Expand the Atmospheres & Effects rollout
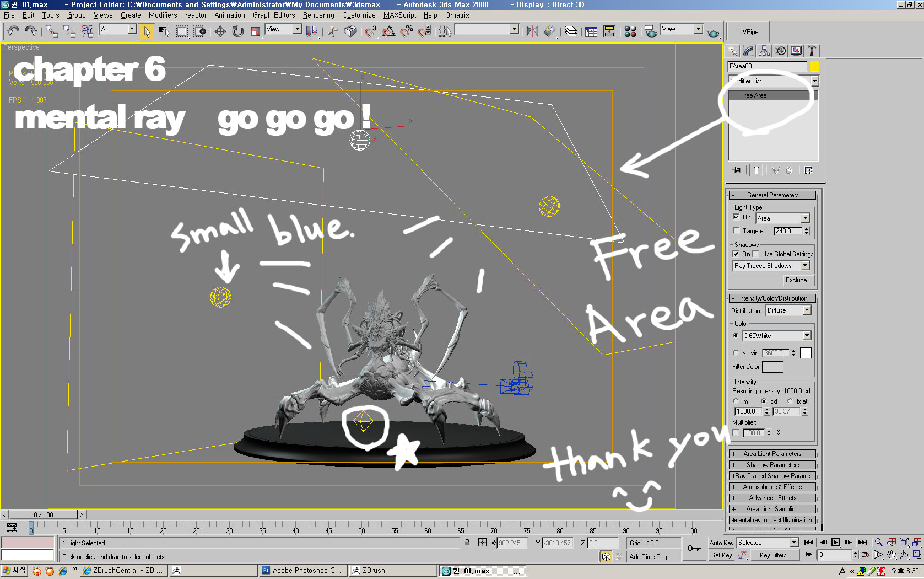Screen dimensions: 924x579 click(x=772, y=487)
